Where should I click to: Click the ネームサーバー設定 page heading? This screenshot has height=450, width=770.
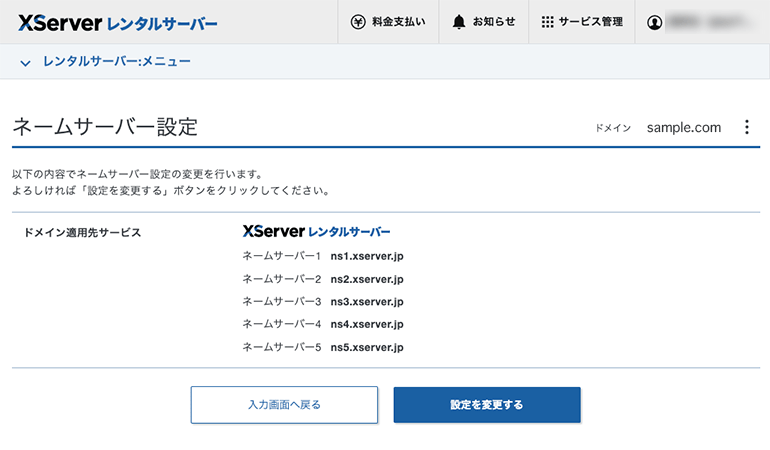point(105,127)
